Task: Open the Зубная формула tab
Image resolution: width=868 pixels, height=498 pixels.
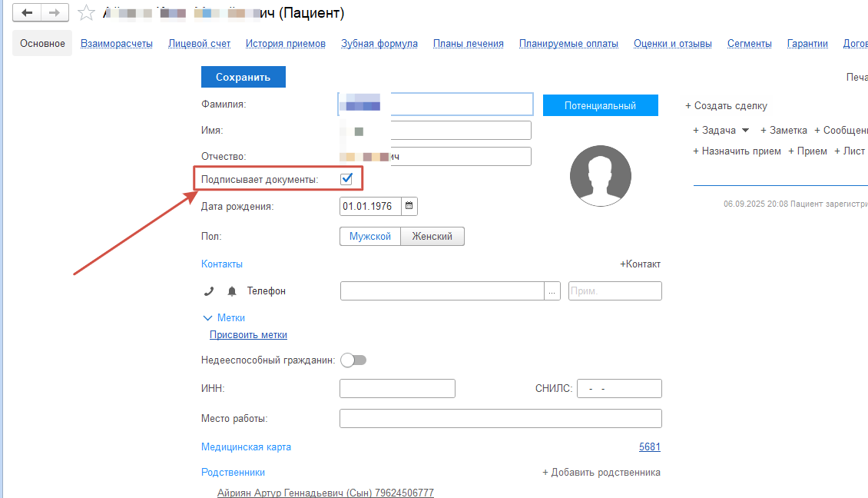Action: tap(379, 43)
